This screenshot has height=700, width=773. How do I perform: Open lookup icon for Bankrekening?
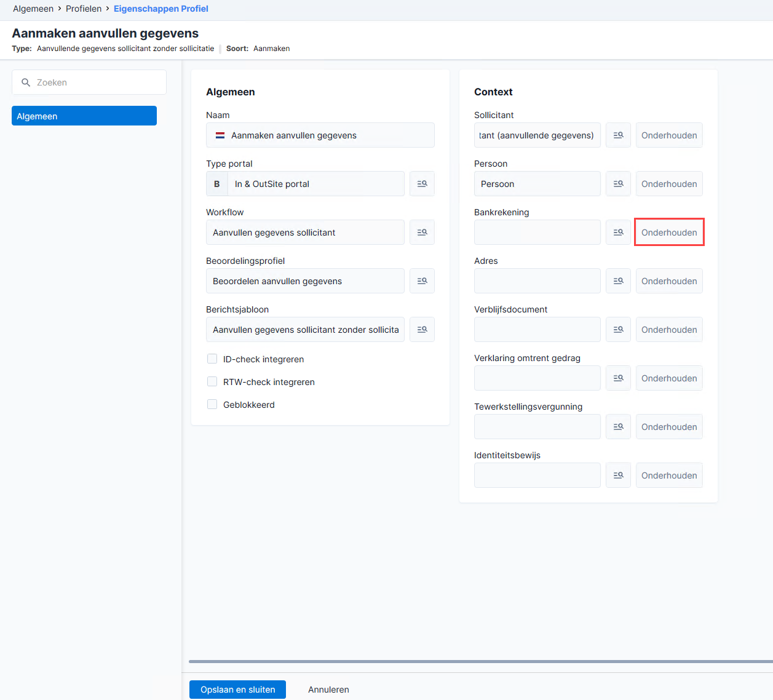pos(618,233)
